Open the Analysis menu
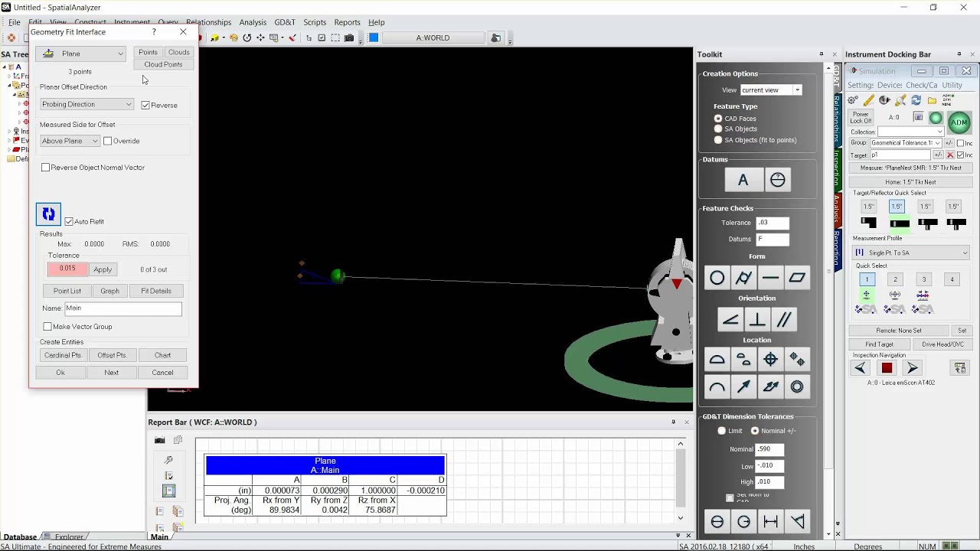This screenshot has width=980, height=551. click(x=253, y=22)
